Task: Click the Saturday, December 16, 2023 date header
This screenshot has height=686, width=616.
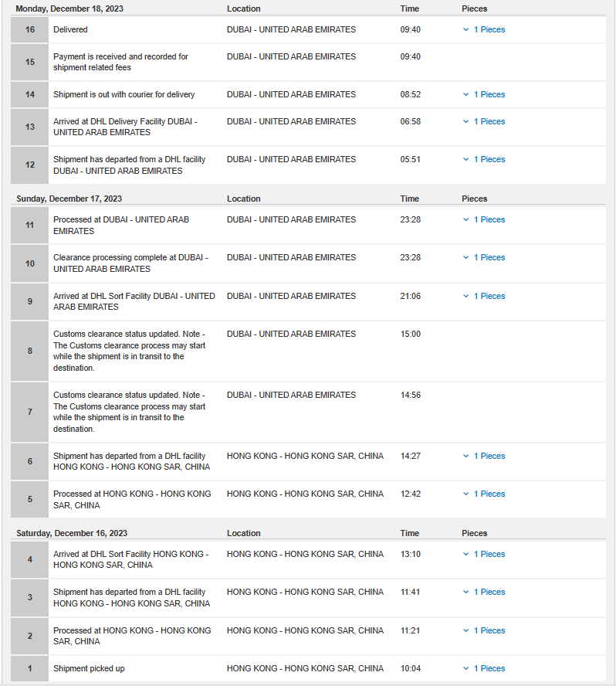Action: coord(72,533)
